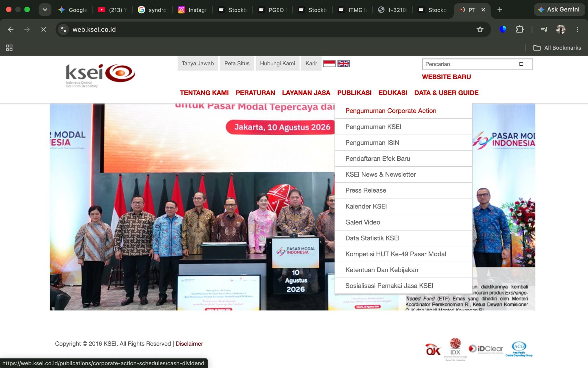Open the Disclaimer link in footer
The image size is (588, 368).
pos(189,344)
